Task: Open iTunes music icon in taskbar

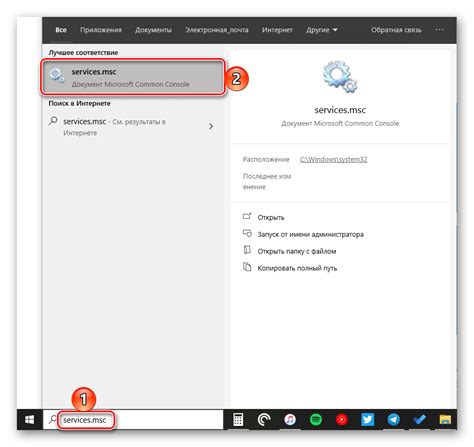Action: (290, 419)
